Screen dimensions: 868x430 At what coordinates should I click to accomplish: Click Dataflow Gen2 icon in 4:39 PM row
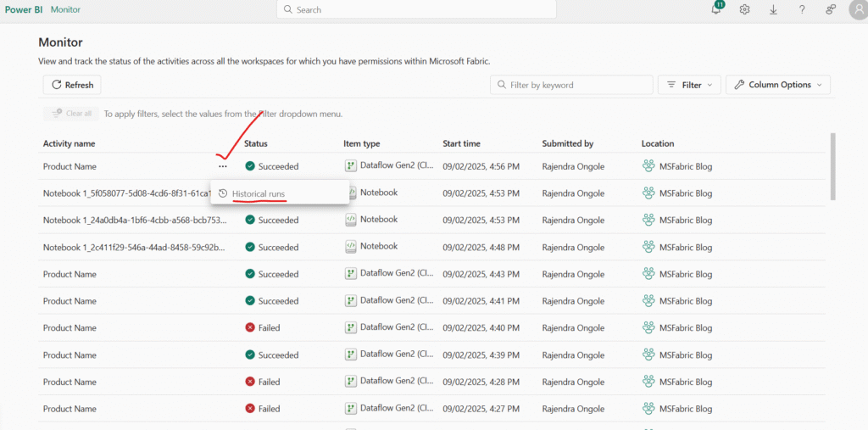[x=350, y=354]
